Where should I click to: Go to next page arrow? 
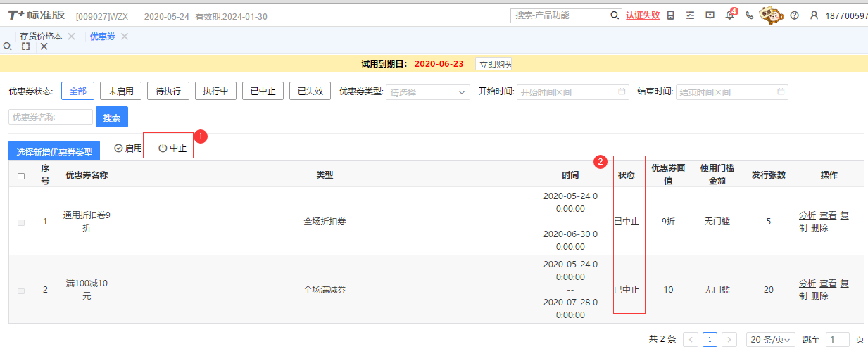click(x=729, y=339)
